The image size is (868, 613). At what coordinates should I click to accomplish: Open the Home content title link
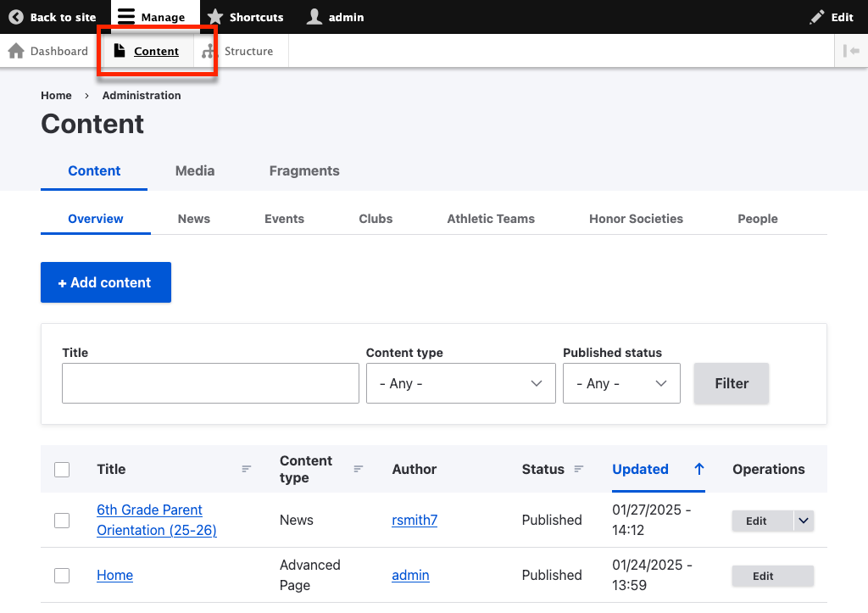114,576
